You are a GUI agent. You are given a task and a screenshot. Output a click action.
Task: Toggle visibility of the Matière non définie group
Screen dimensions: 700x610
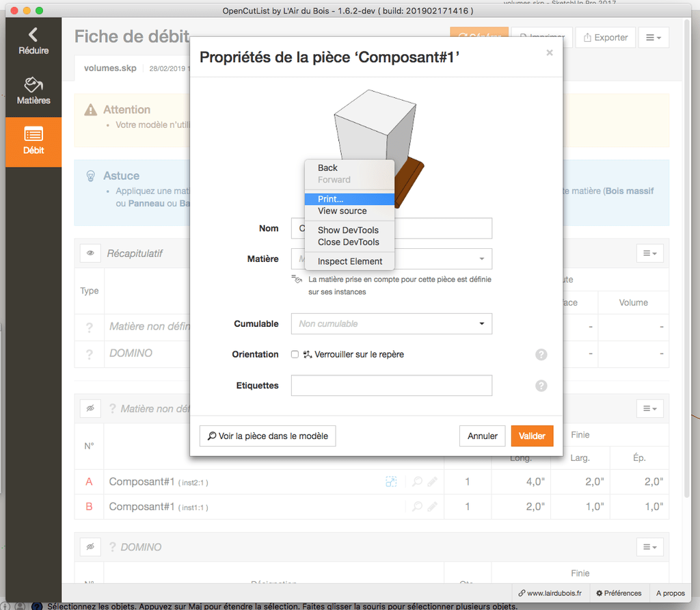(90, 408)
